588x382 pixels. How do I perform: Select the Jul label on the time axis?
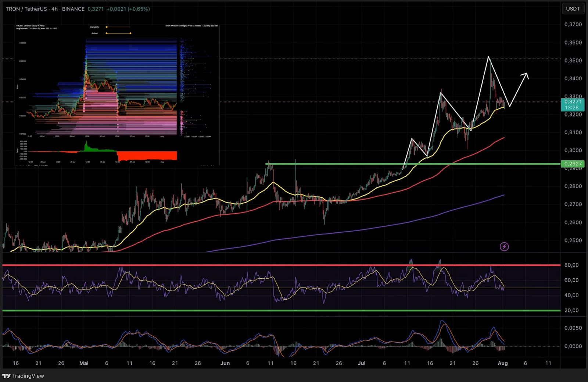362,363
